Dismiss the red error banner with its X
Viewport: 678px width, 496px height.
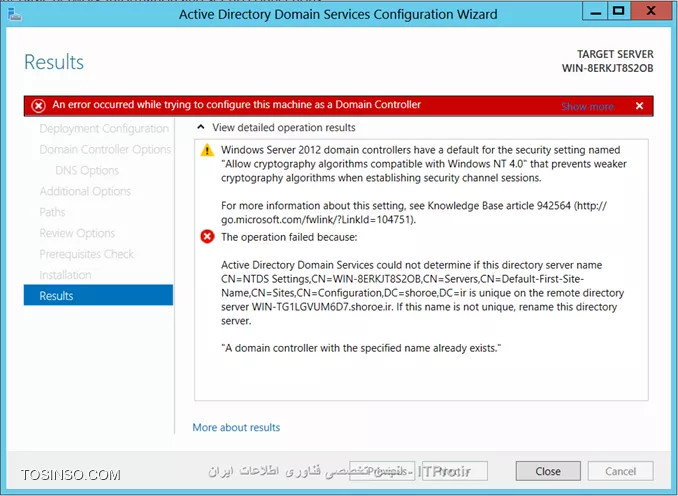pyautogui.click(x=640, y=106)
